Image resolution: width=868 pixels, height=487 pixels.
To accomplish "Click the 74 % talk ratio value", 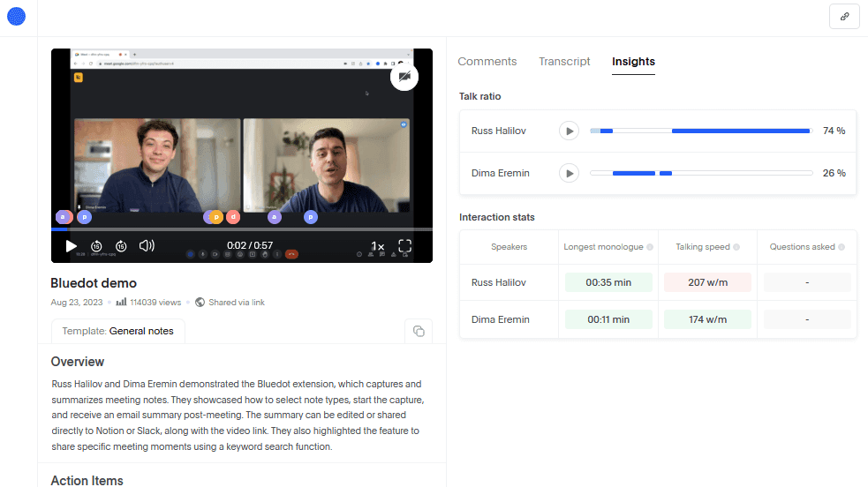I will (834, 131).
